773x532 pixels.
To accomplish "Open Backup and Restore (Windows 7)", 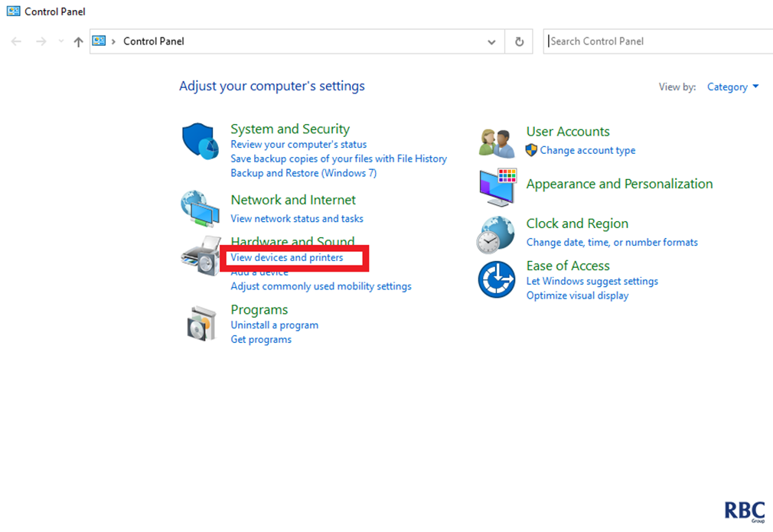I will coord(303,173).
